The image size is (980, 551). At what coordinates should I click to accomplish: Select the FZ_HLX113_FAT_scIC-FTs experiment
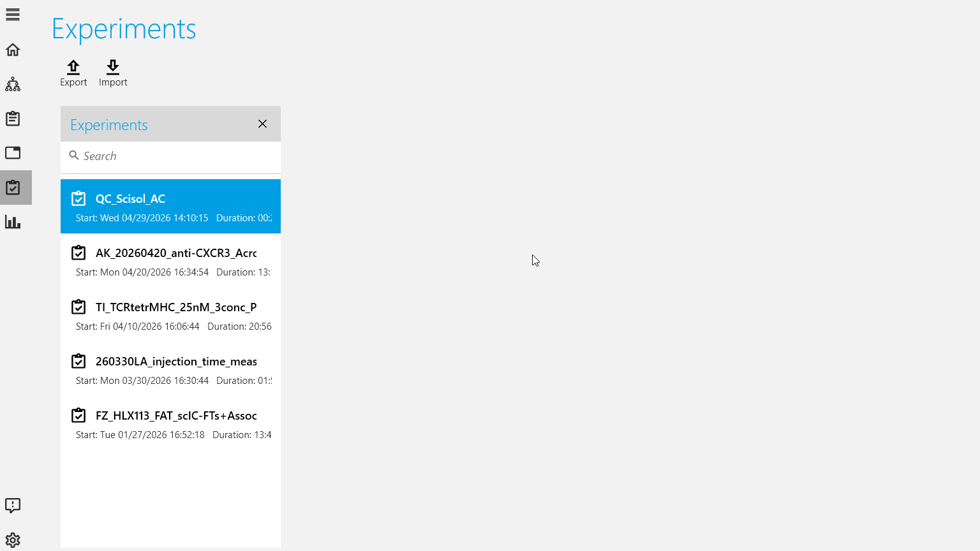tap(170, 423)
